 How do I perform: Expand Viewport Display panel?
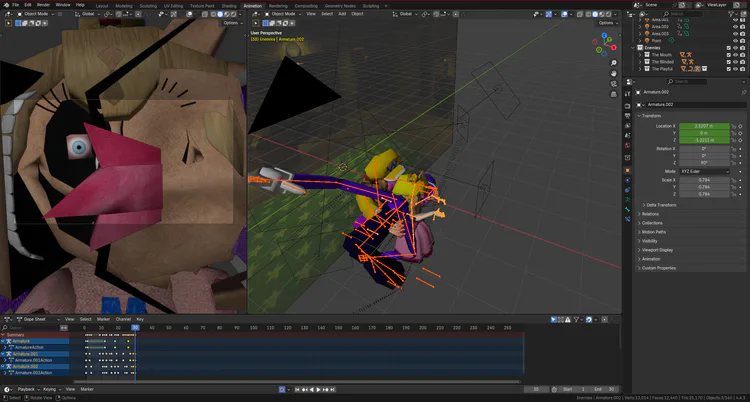coord(657,250)
